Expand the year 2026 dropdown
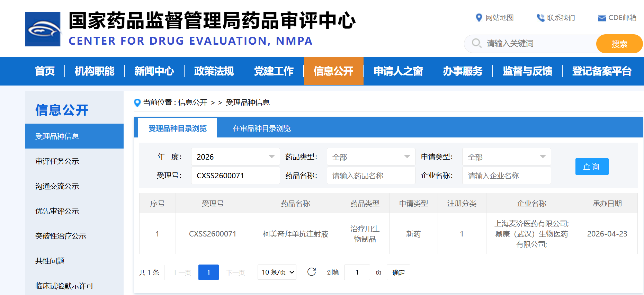This screenshot has height=295, width=644. pos(235,157)
